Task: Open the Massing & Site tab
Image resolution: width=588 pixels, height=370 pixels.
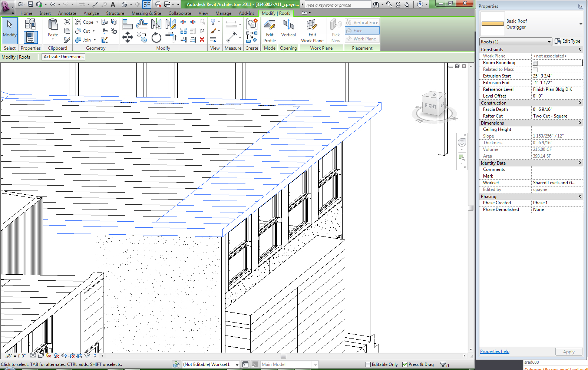Action: coord(146,13)
